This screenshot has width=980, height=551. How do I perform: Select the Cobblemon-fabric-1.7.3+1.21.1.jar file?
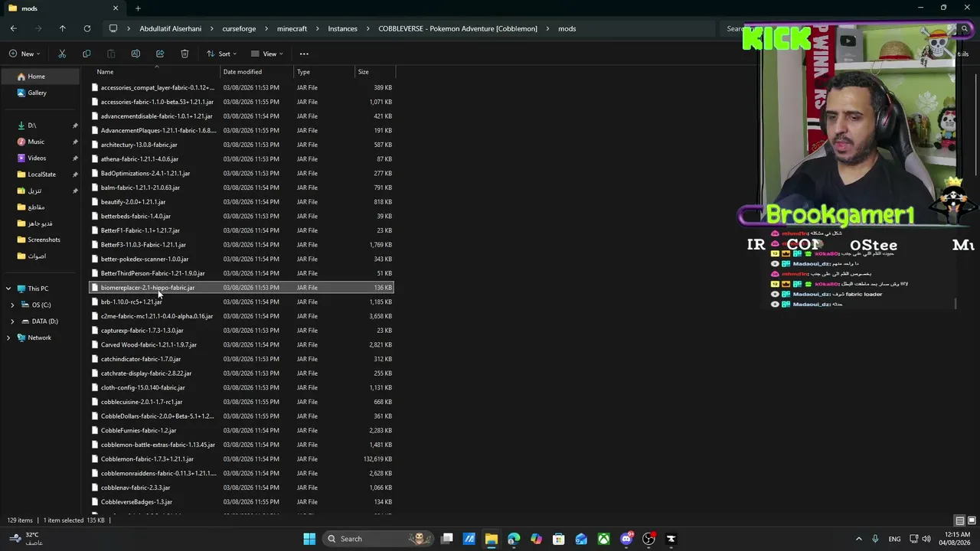[x=242, y=459]
